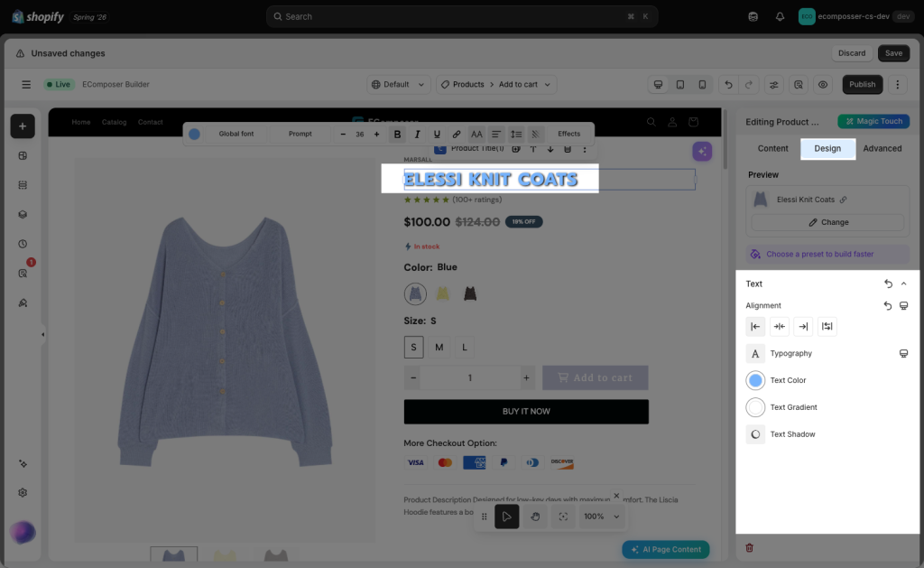Align text to the right
This screenshot has width=924, height=568.
tap(803, 327)
